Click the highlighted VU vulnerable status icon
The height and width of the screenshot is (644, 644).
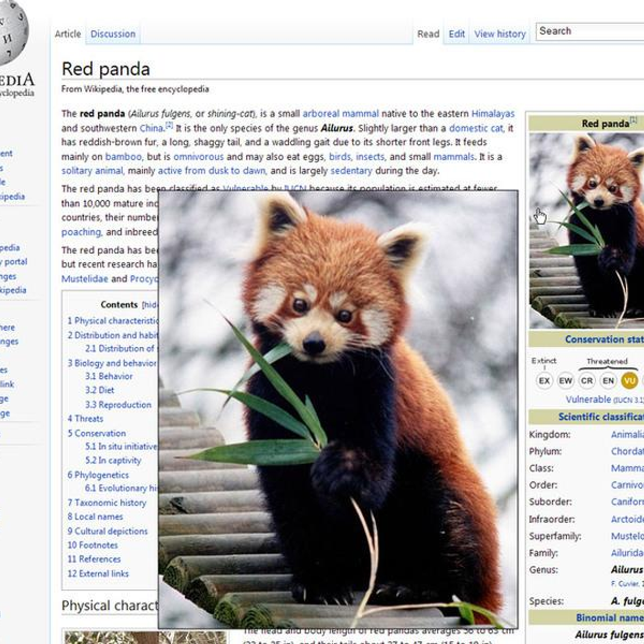coord(629,380)
